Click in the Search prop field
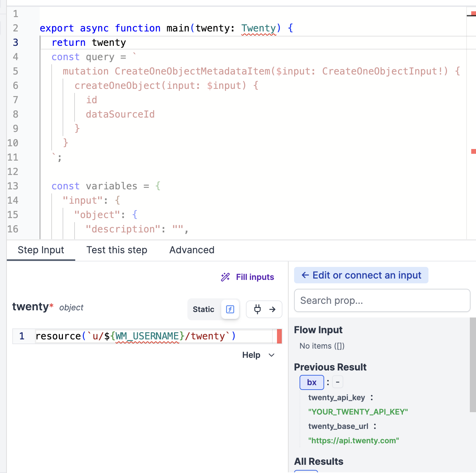 (382, 300)
